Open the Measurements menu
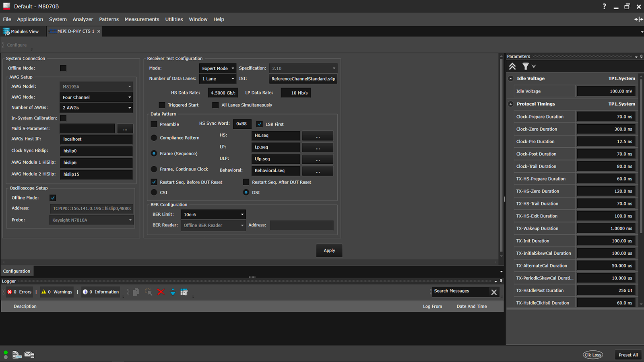Viewport: 644px width, 362px height. (142, 19)
